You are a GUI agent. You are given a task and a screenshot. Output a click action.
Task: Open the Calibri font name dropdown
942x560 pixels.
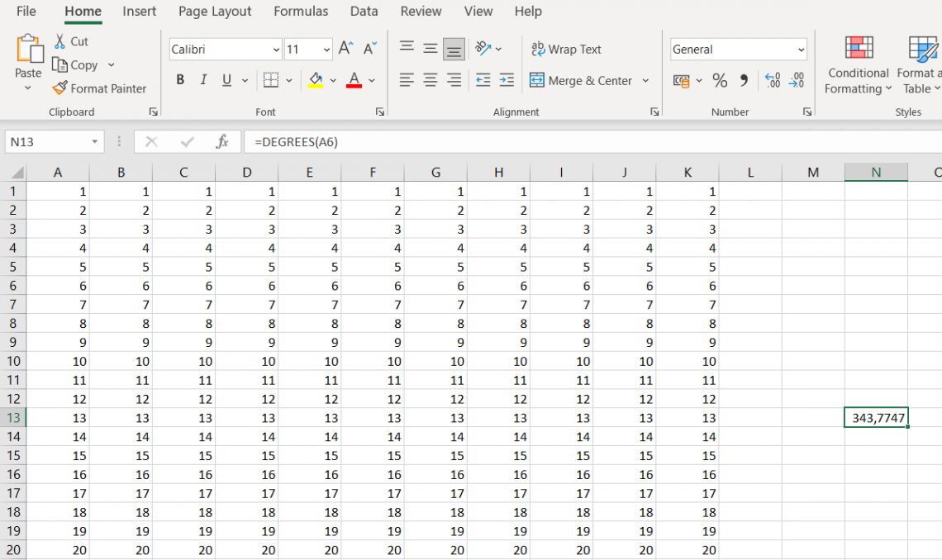point(276,50)
